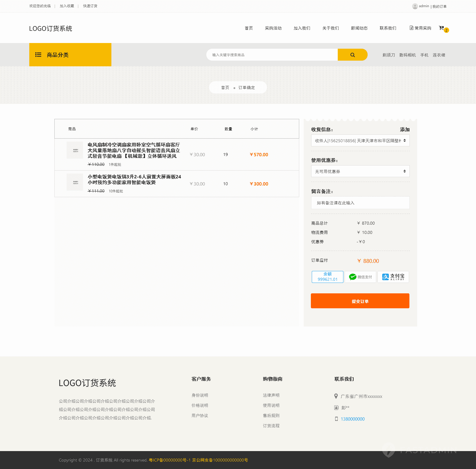Click the phone icon in footer
This screenshot has width=476, height=469.
point(336,419)
